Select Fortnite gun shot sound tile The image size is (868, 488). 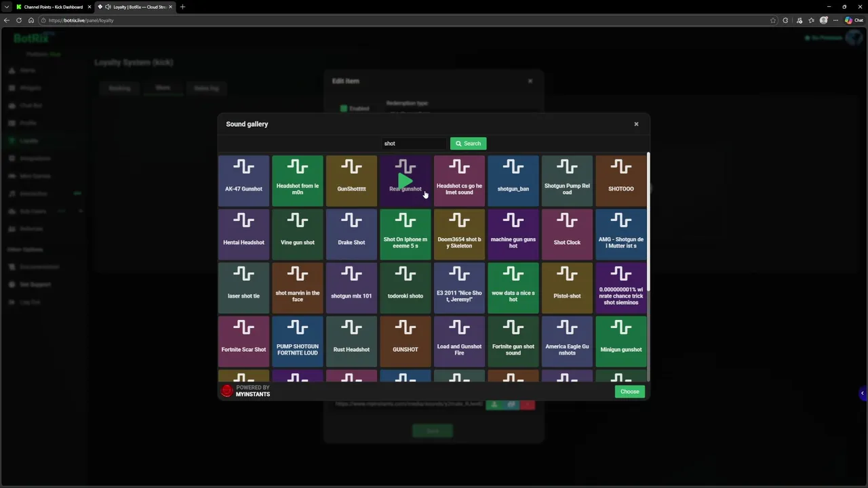pyautogui.click(x=513, y=342)
